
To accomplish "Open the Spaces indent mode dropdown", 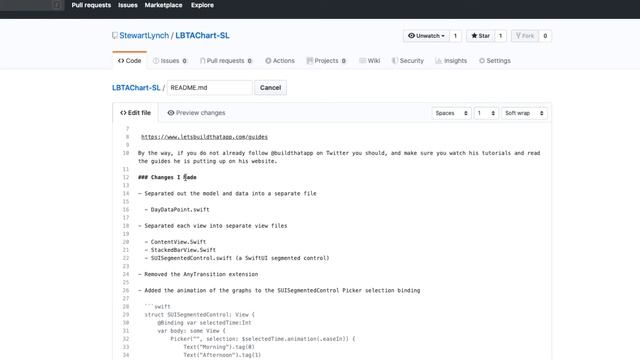I will point(451,113).
